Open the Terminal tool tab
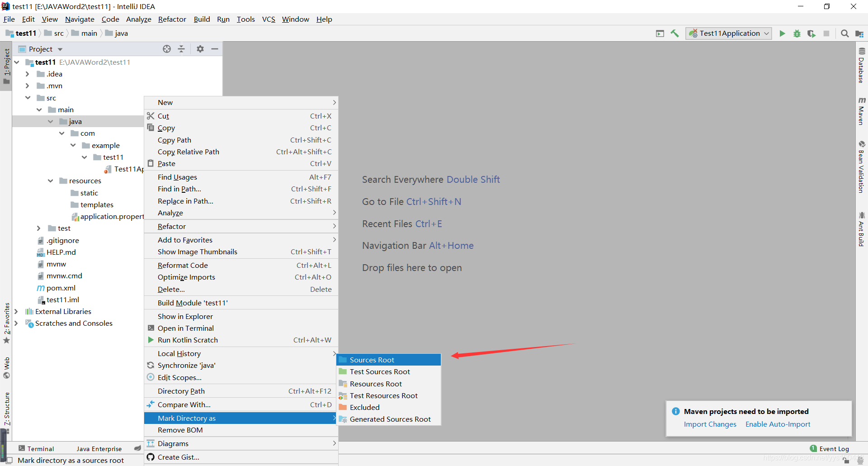 pos(36,448)
